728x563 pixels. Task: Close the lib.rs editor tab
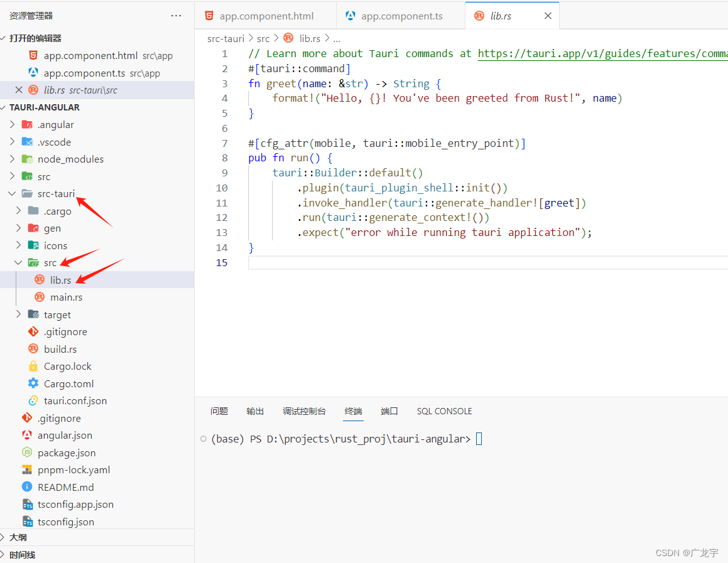tap(548, 16)
